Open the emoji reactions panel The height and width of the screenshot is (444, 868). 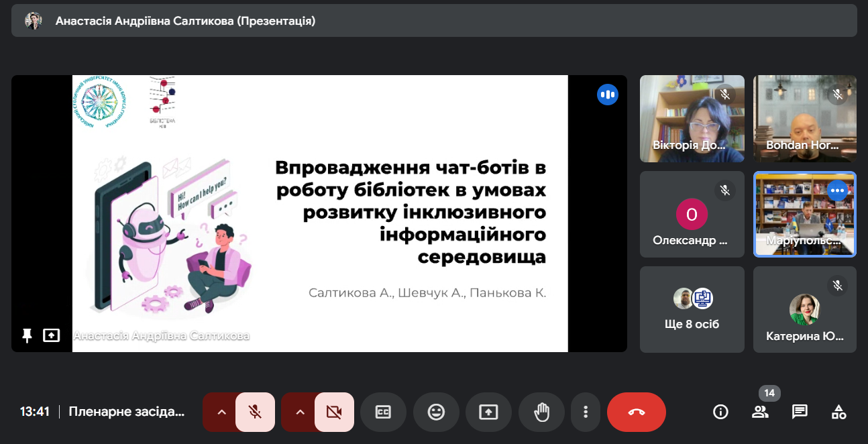coord(436,412)
